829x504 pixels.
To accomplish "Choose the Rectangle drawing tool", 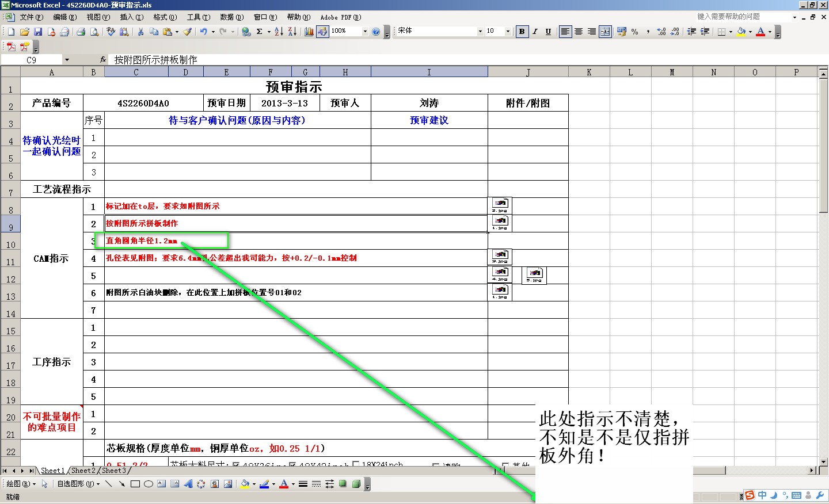I will pos(135,484).
